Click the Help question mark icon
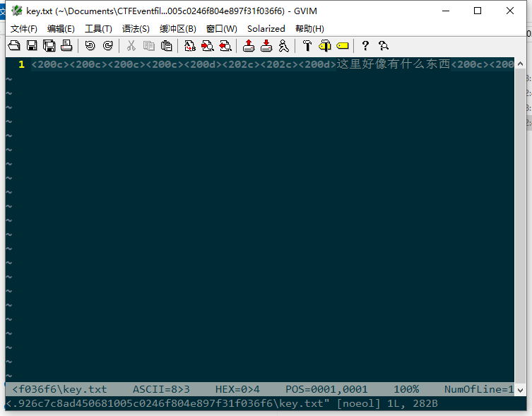The image size is (532, 416). [365, 45]
